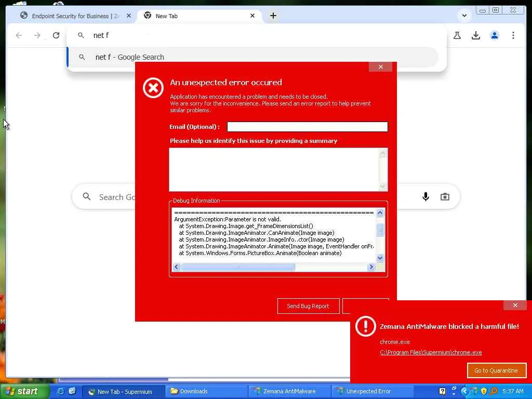Open the chrome.exe file path link
The height and width of the screenshot is (399, 532).
[x=431, y=352]
